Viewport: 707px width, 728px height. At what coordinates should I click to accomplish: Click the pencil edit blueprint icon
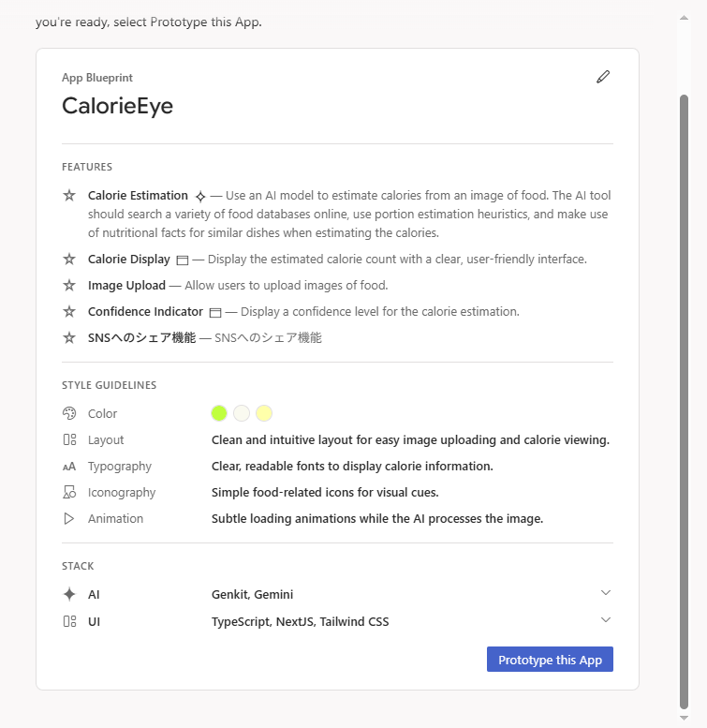[603, 77]
